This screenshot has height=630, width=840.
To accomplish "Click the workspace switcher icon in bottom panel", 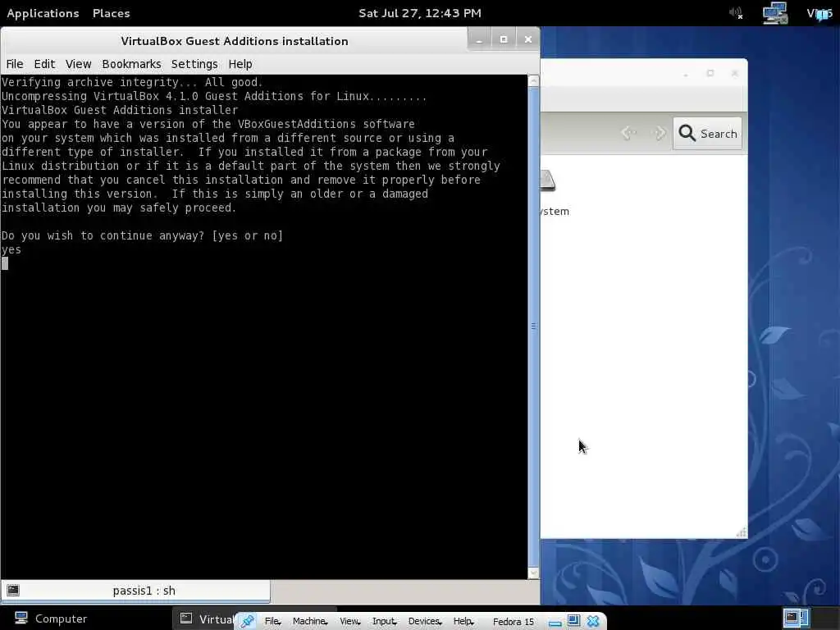I will (796, 618).
